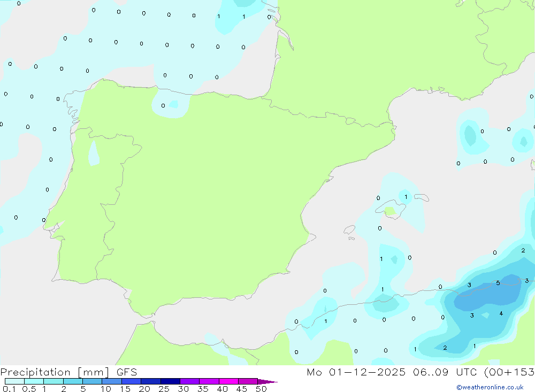Click the 0.5–1 mm legend color swatch
Viewport: 535px width, 392px height.
34,381
